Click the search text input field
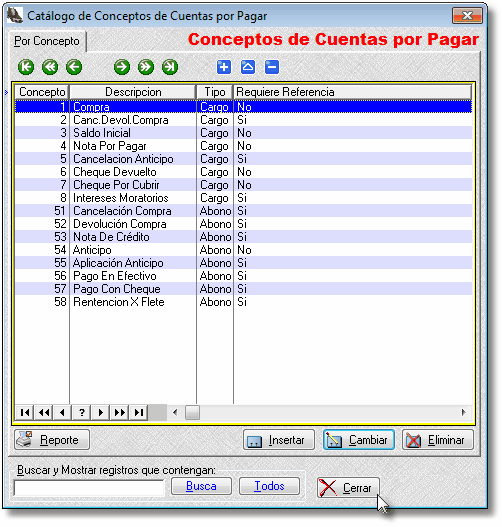Viewport: 502px width, 527px height. 89,487
